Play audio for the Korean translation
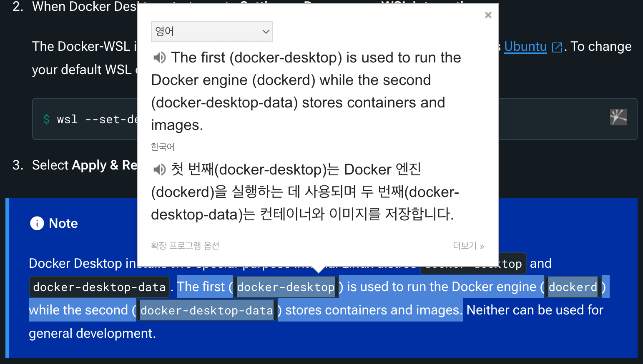Image resolution: width=643 pixels, height=364 pixels. (x=159, y=170)
